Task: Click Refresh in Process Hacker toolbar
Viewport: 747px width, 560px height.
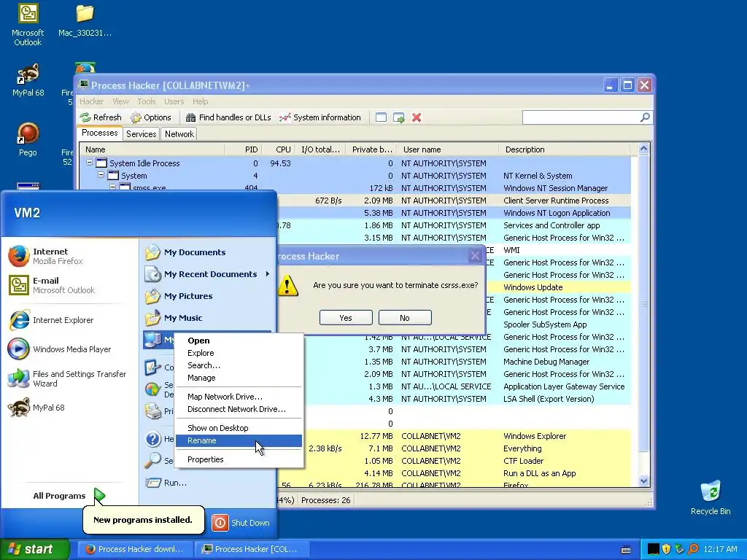Action: [101, 117]
